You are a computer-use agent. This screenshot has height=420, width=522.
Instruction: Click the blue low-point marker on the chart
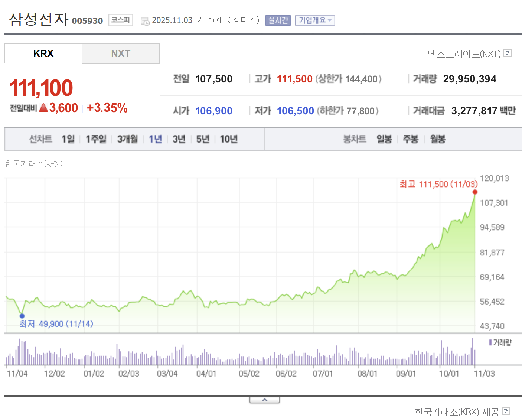pos(22,316)
